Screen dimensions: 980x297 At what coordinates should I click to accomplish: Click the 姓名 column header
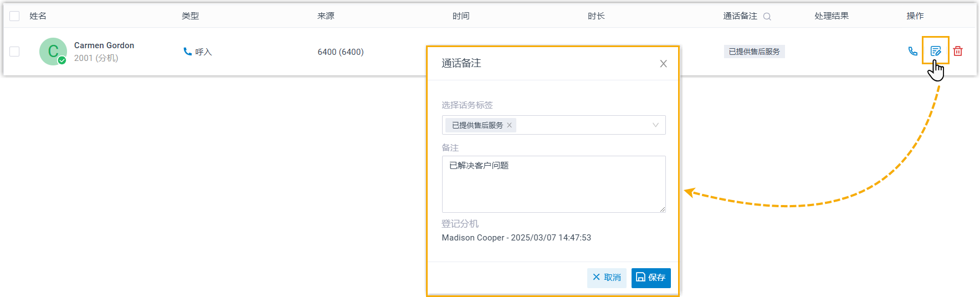38,16
